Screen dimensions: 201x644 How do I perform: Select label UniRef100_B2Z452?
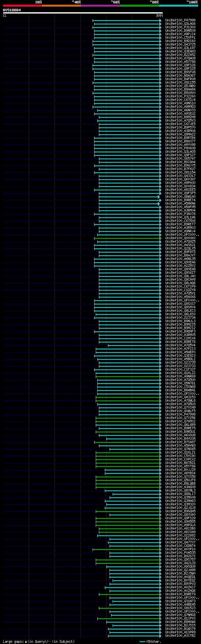point(180,55)
